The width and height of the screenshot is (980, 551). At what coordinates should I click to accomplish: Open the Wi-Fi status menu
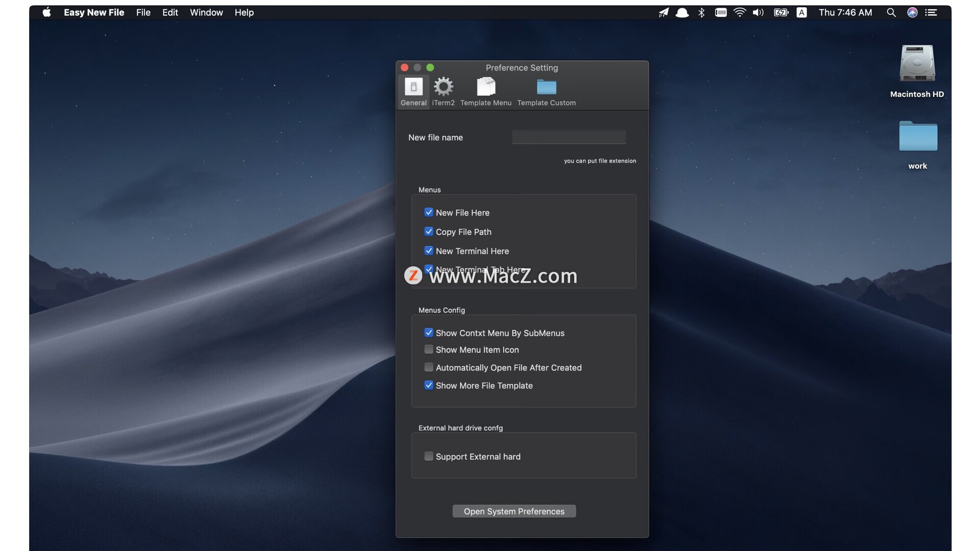click(x=740, y=13)
